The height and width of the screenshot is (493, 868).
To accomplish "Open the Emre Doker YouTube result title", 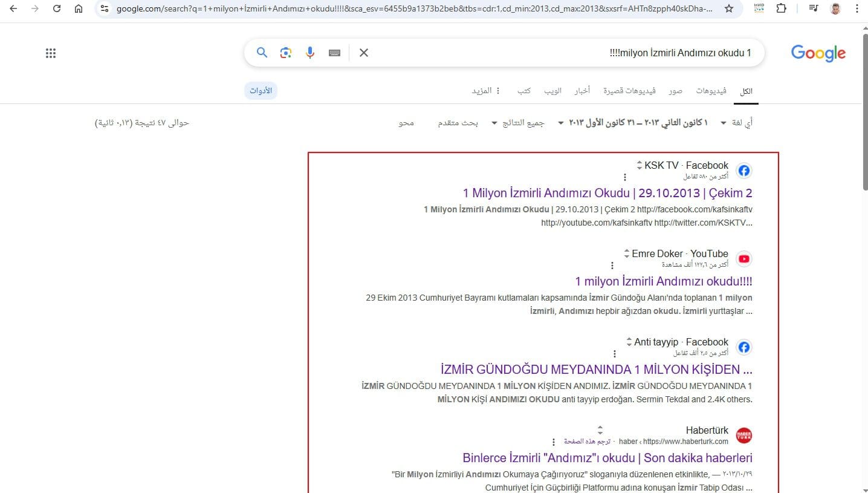I will click(x=663, y=281).
